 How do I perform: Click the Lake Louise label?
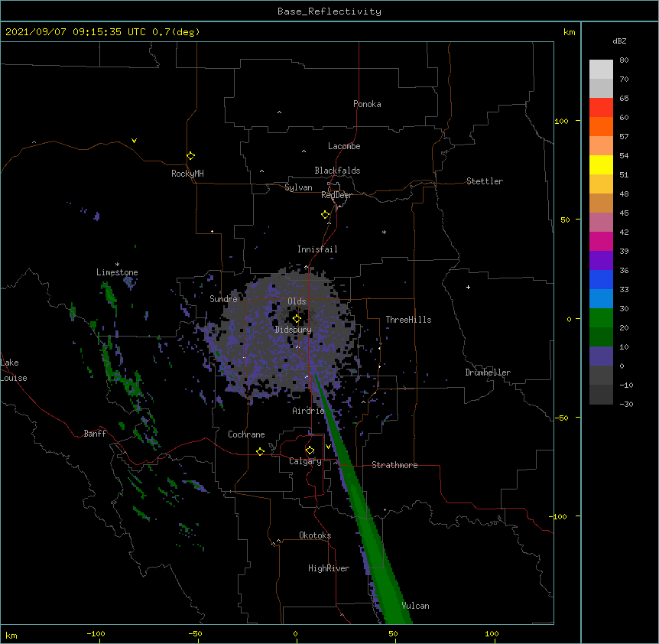coord(12,370)
